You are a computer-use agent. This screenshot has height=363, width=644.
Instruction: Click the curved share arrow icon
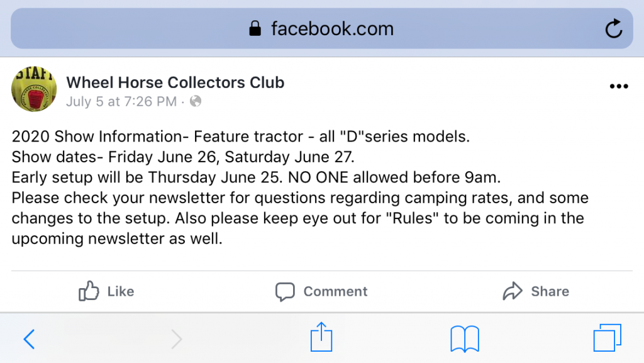(513, 291)
